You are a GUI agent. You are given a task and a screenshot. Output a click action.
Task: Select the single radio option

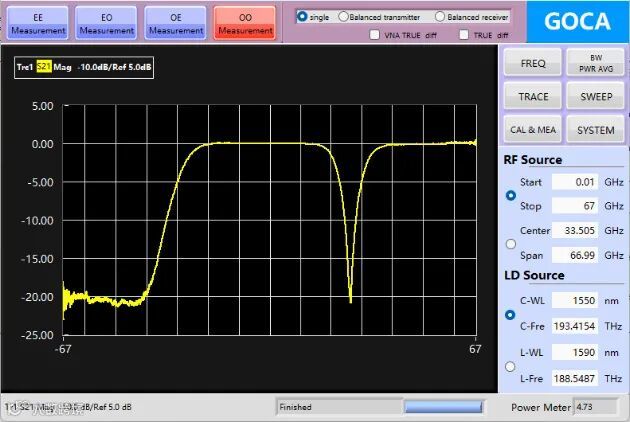click(302, 16)
